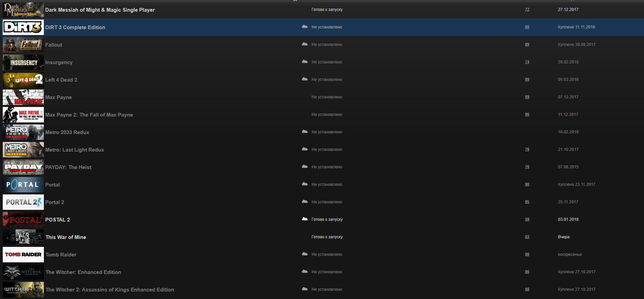Click cloud icon in The Witcher: Enhanced Edition row
The width and height of the screenshot is (644, 299).
(305, 272)
